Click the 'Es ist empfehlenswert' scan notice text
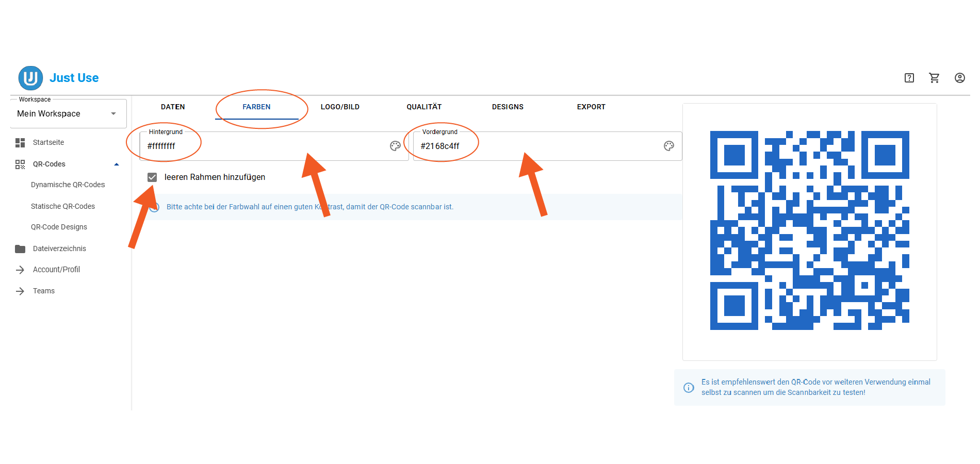 (816, 387)
